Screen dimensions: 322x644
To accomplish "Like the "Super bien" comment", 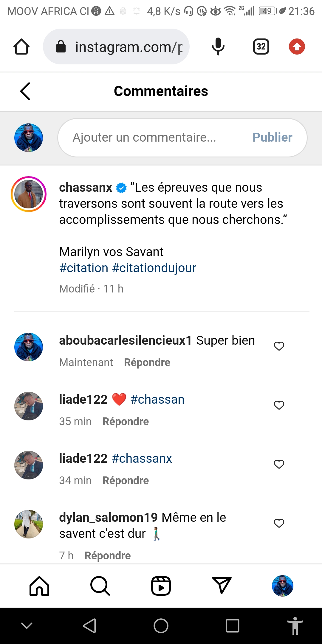I will pos(279,346).
